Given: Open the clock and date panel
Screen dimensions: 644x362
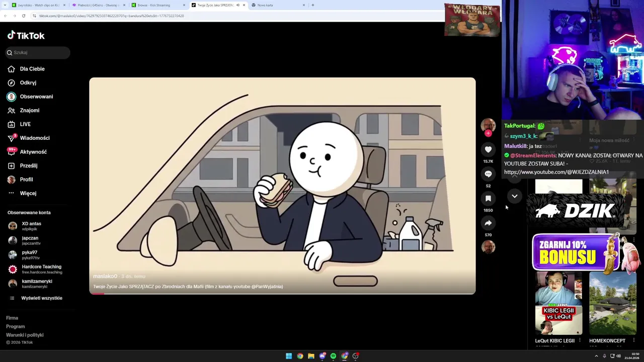Looking at the screenshot, I should 632,356.
